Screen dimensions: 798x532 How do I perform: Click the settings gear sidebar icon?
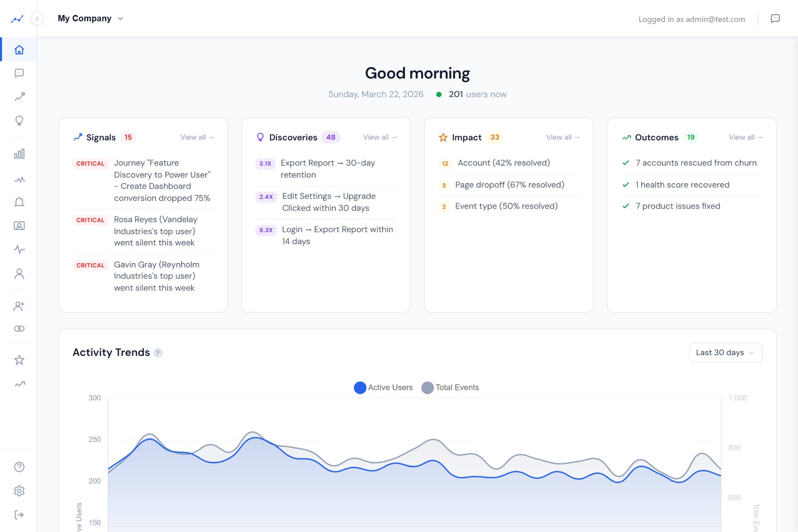(19, 490)
